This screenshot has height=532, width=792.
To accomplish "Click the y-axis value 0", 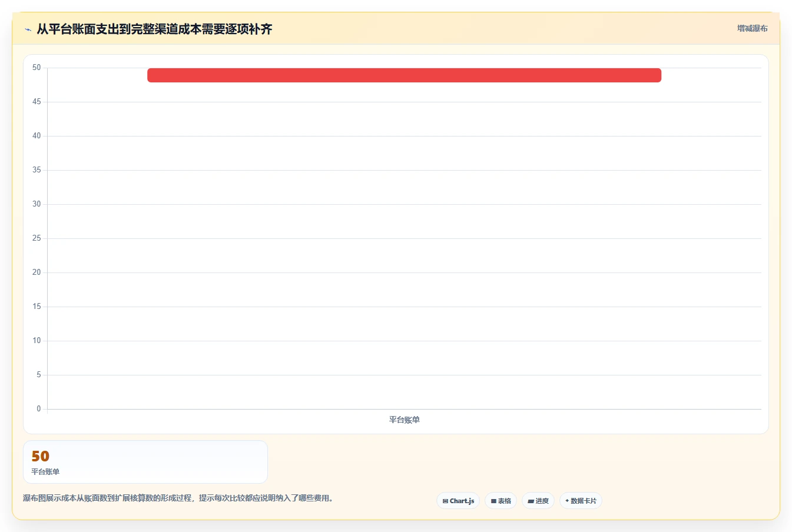I will coord(39,409).
